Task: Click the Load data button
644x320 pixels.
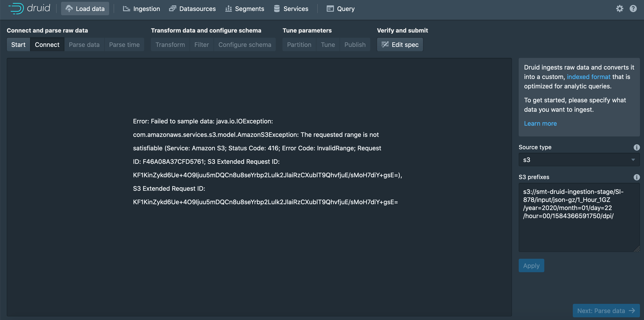Action: click(85, 9)
